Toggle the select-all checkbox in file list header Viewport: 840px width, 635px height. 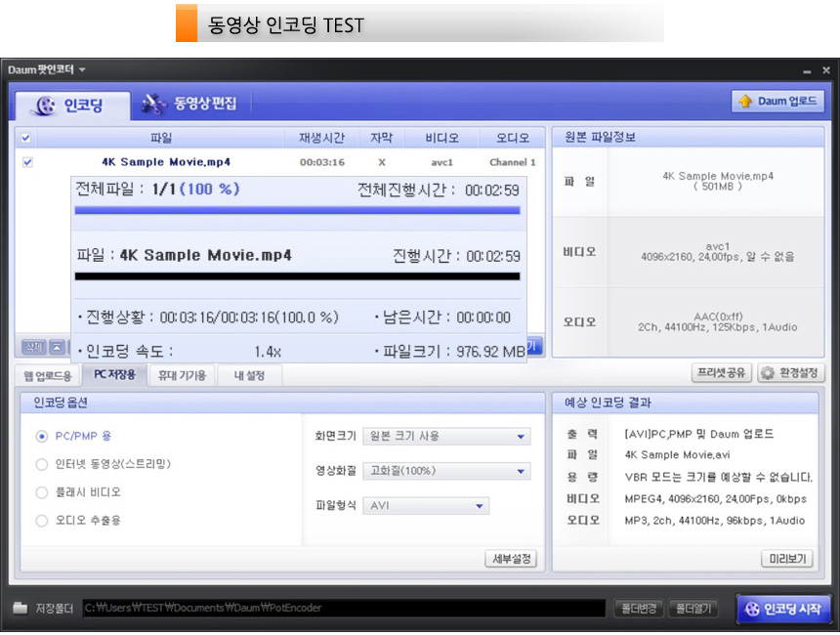coord(25,138)
